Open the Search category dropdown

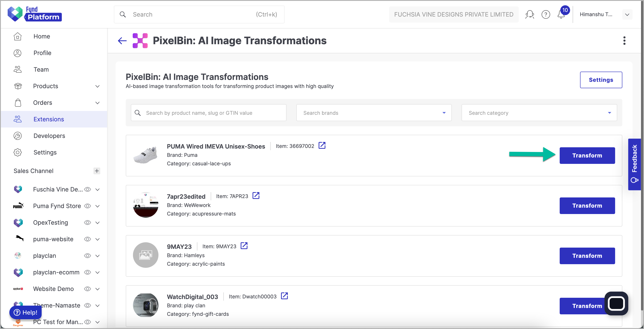[539, 113]
